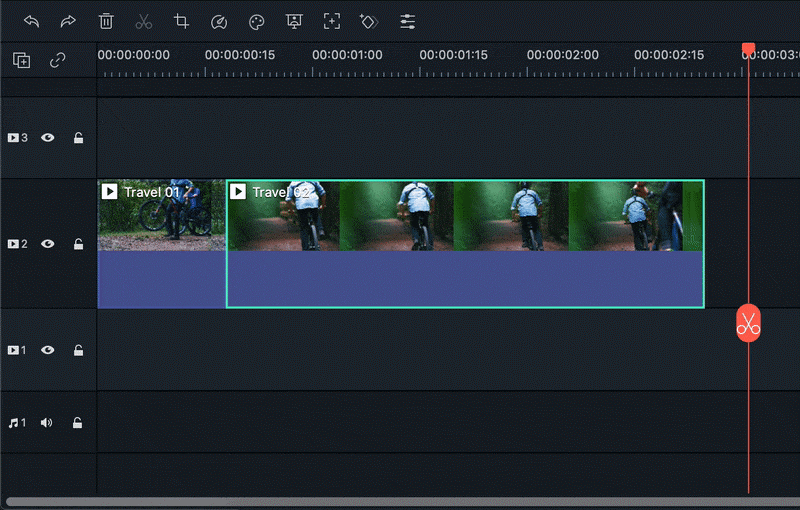Click ruler at 00:00:00:00
This screenshot has height=510, width=800.
pos(134,55)
